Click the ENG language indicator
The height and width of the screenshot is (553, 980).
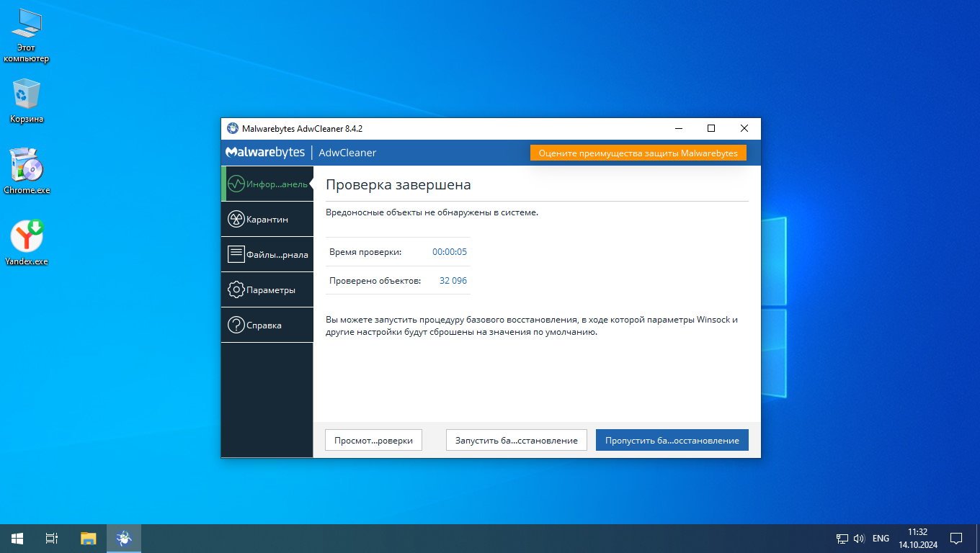coord(881,538)
